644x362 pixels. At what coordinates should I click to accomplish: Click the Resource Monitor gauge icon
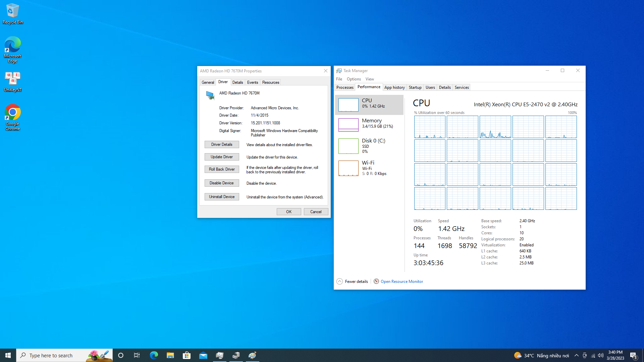(376, 281)
